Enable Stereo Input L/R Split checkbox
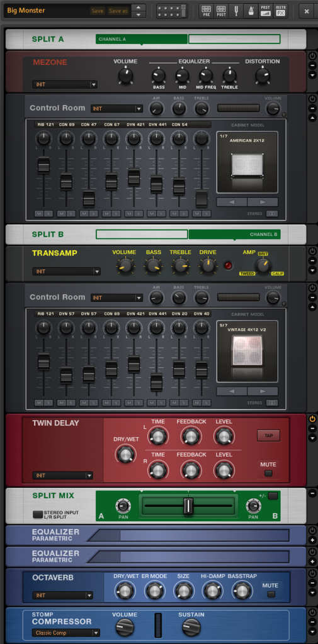The height and width of the screenshot is (644, 318). click(37, 514)
